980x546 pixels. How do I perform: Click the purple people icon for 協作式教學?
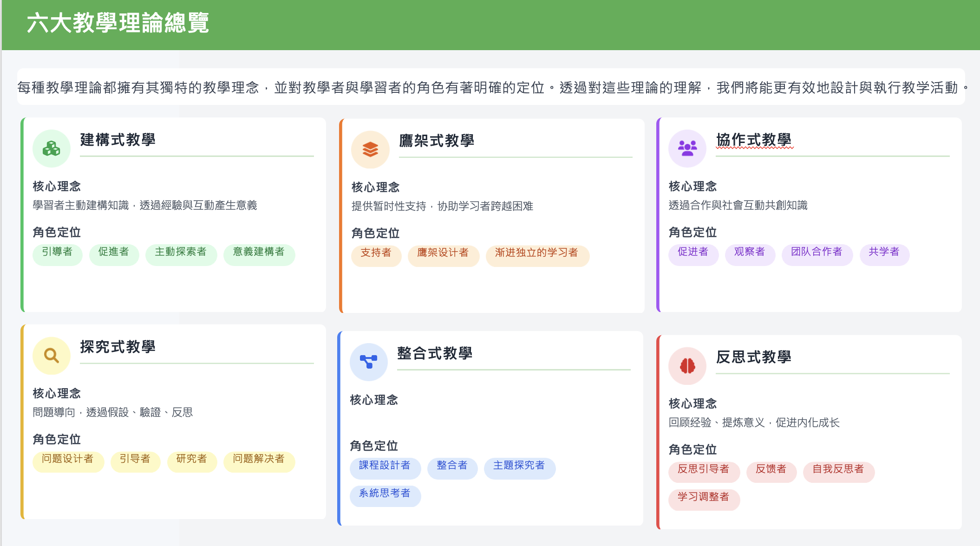click(x=687, y=149)
